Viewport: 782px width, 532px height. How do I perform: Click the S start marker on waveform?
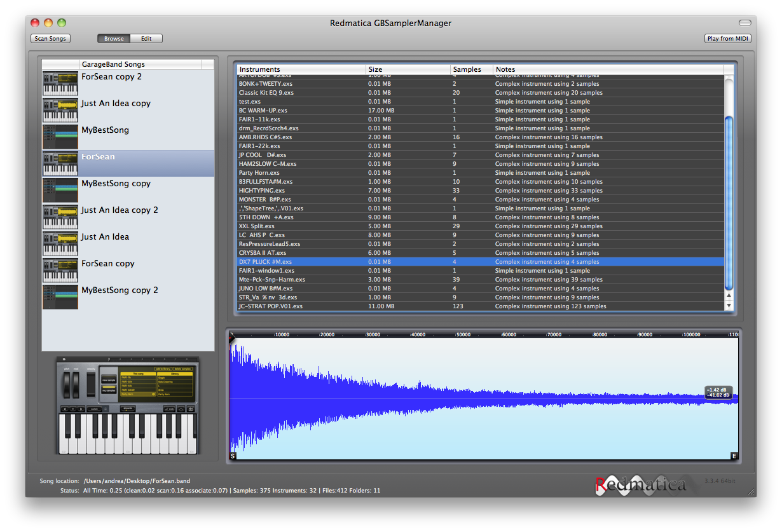tap(233, 456)
